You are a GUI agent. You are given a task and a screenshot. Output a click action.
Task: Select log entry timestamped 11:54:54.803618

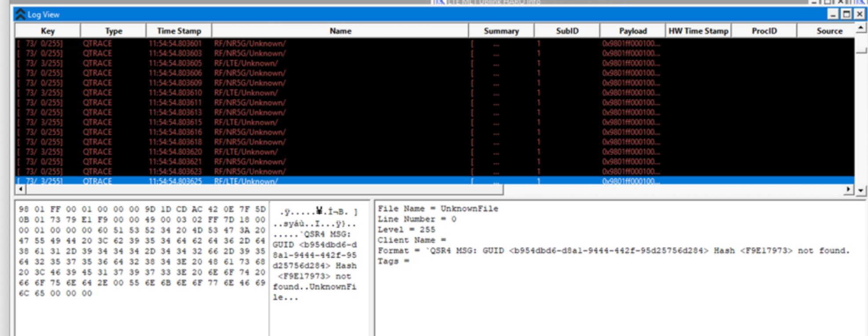[175, 142]
